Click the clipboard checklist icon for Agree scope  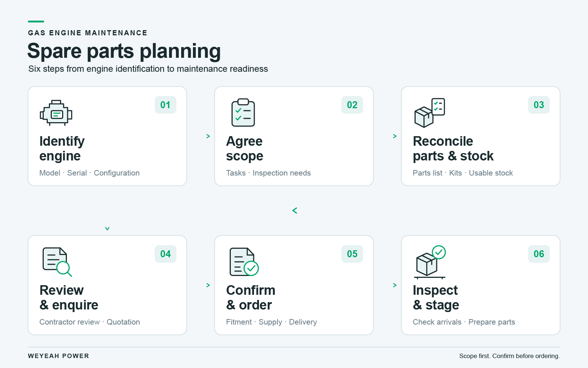(x=243, y=113)
